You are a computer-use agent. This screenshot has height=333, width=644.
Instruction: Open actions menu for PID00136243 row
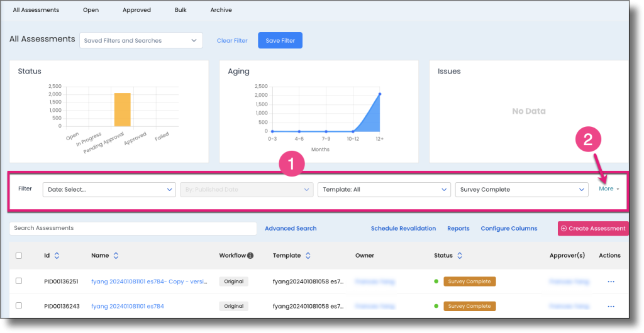(x=611, y=307)
